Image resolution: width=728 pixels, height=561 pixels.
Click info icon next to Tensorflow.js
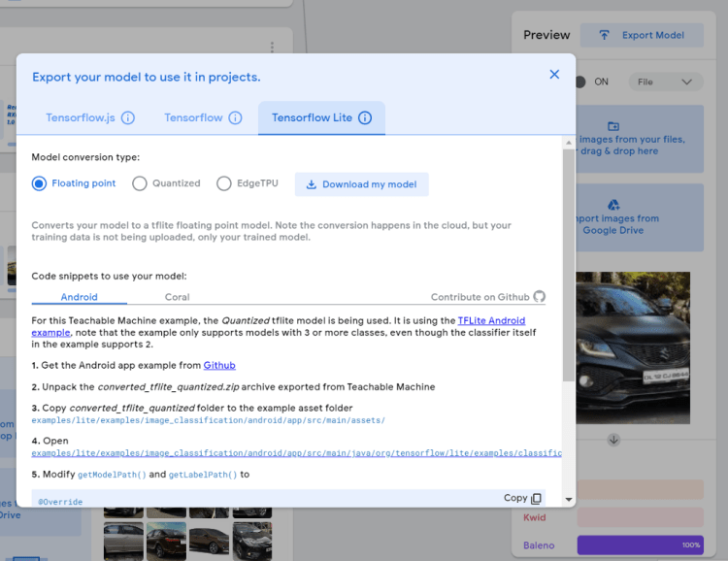click(x=128, y=118)
